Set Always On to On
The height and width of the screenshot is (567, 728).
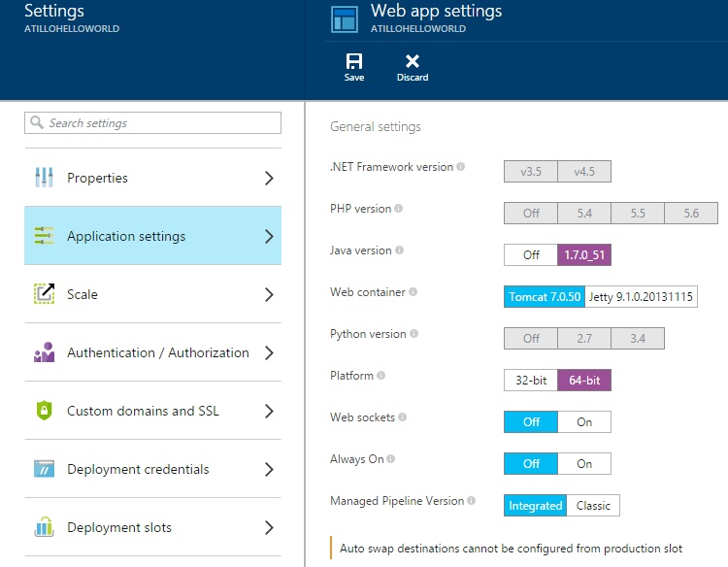point(584,464)
